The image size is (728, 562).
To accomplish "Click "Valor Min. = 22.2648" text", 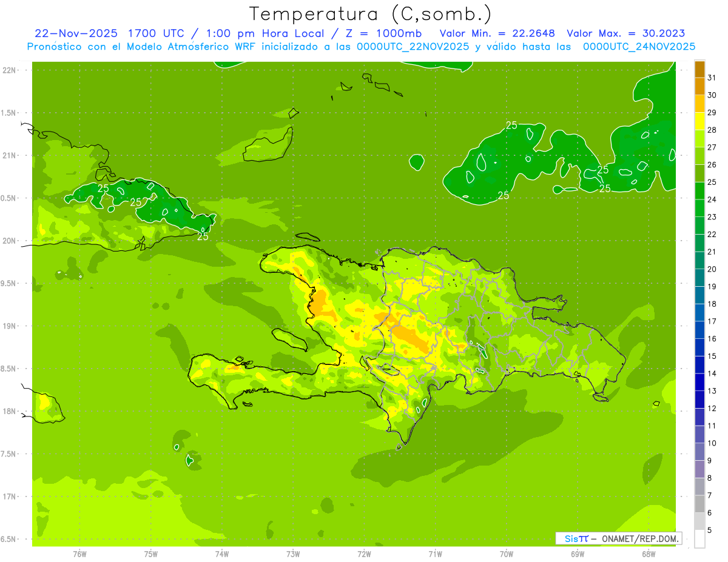I will (x=497, y=33).
